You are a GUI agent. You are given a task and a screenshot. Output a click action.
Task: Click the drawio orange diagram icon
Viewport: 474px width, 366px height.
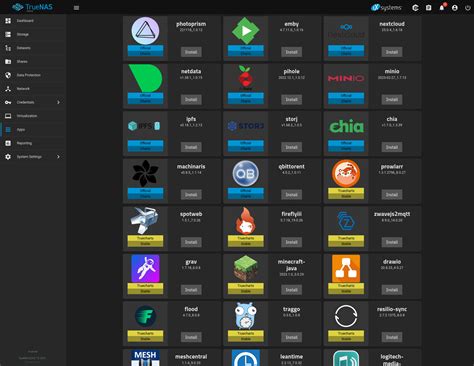tap(346, 268)
